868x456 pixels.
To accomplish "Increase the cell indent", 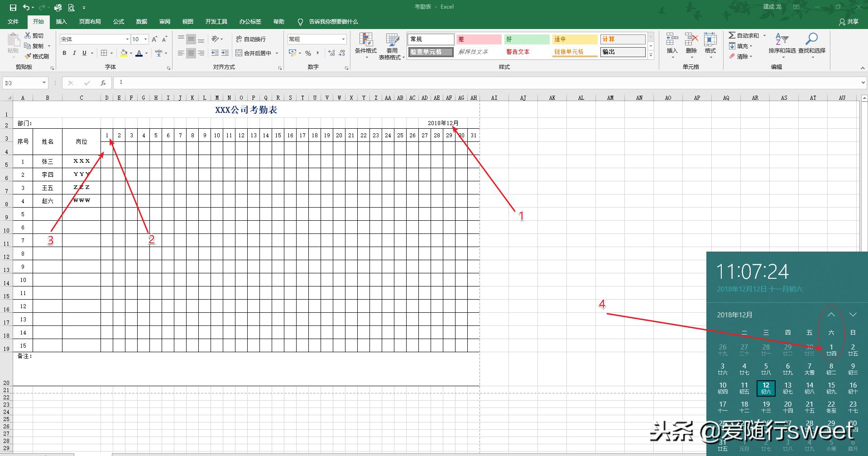I will [x=225, y=53].
